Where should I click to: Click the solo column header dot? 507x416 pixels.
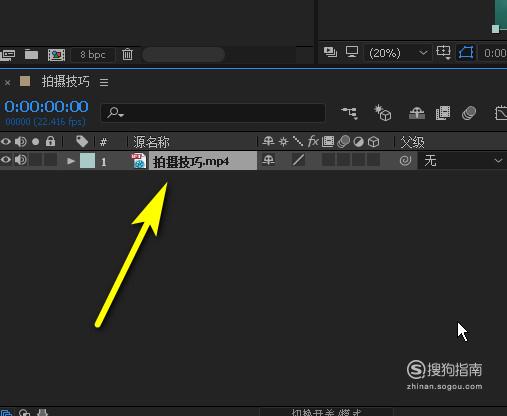point(35,142)
